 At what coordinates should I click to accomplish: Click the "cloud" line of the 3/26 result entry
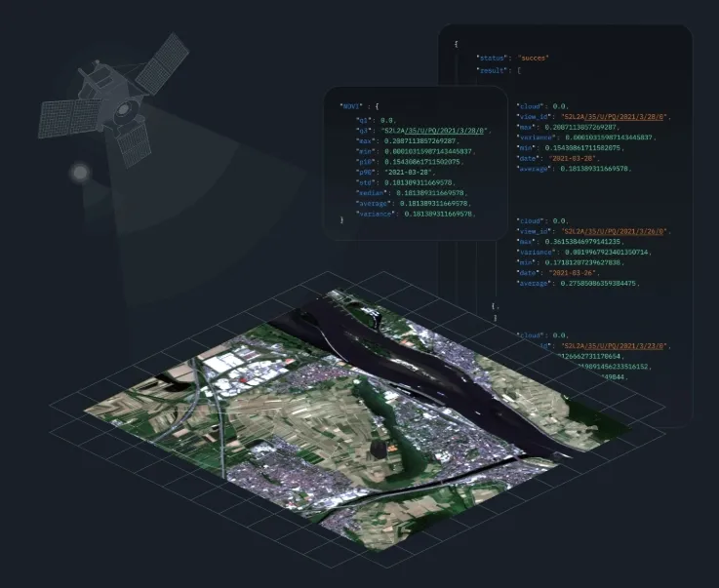point(543,221)
